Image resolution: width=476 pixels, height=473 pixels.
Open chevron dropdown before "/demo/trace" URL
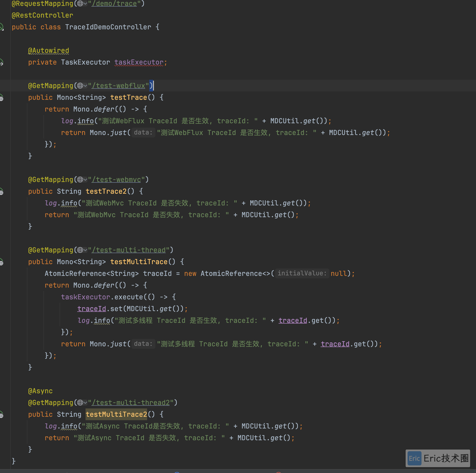(85, 4)
